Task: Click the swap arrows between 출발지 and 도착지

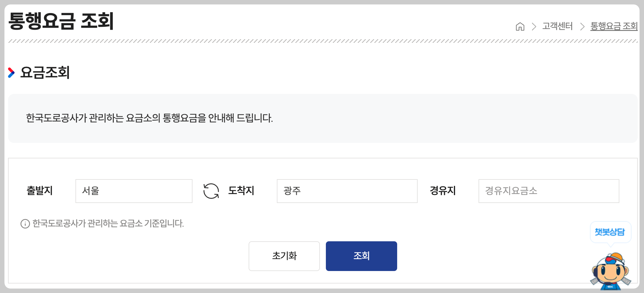Action: click(x=211, y=191)
